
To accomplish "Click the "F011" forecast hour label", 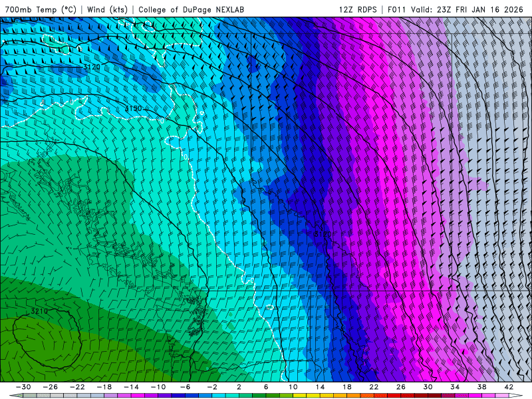I will pyautogui.click(x=396, y=9).
